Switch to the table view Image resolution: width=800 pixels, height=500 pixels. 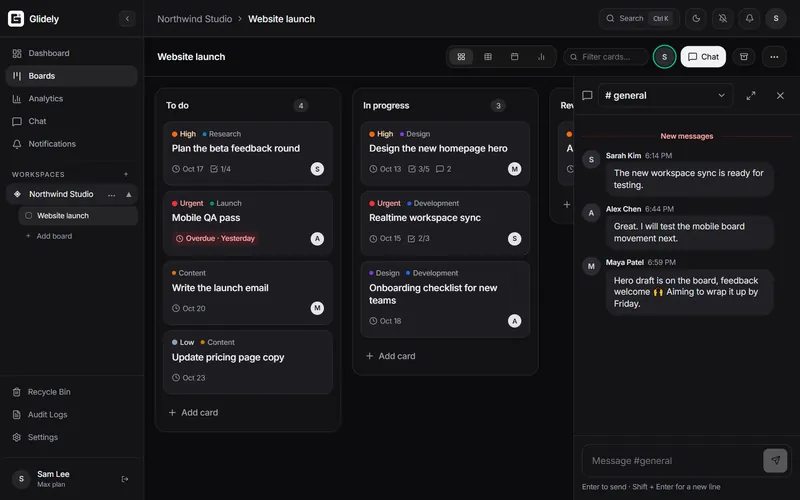(488, 57)
